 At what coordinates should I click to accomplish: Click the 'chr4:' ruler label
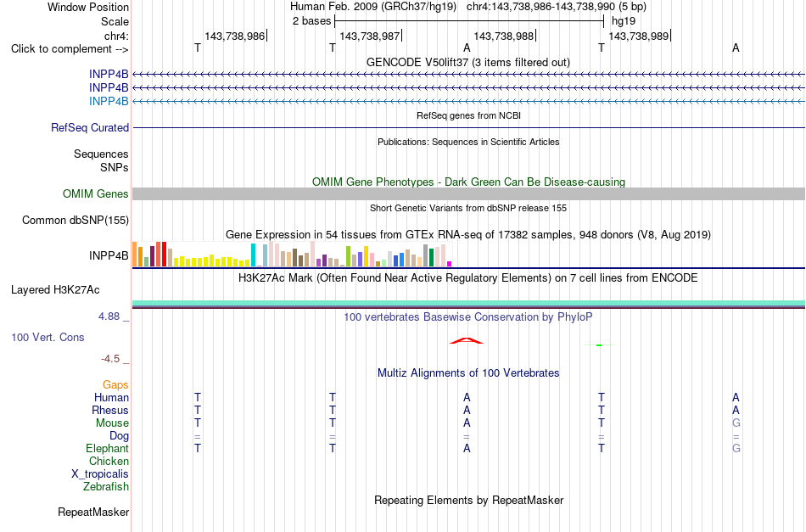coord(116,36)
